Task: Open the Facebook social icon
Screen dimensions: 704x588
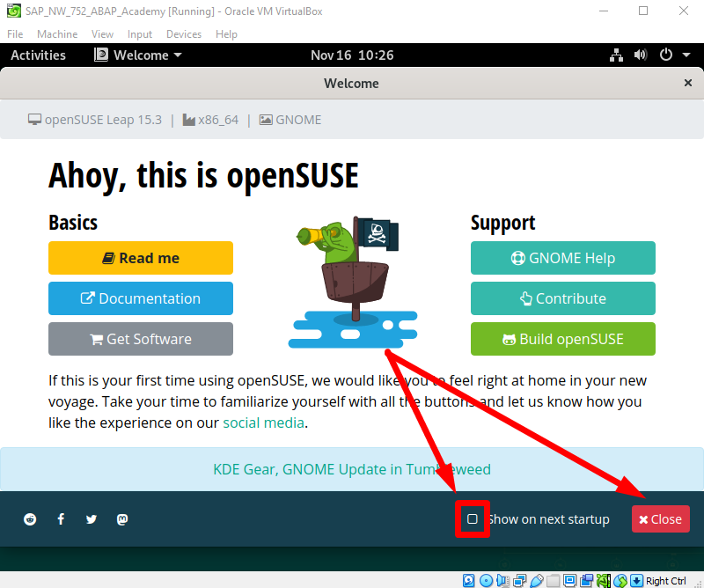Action: tap(61, 519)
